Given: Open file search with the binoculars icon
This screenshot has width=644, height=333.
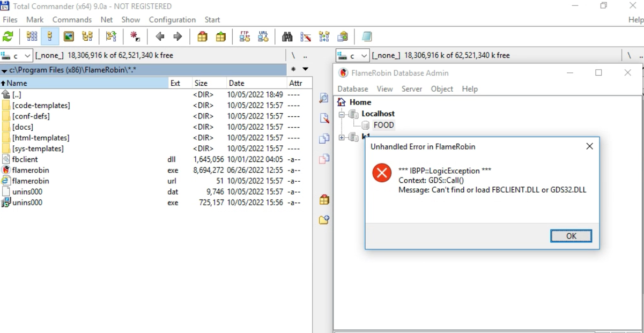Looking at the screenshot, I should (288, 36).
